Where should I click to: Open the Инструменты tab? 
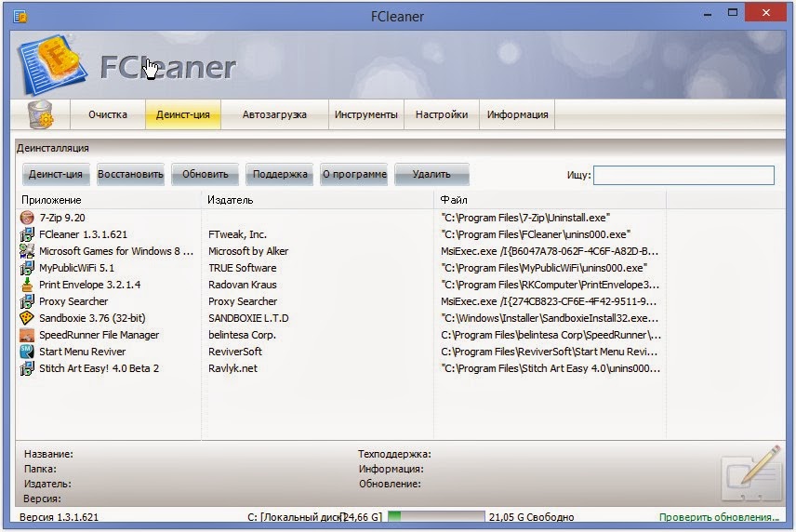[366, 114]
